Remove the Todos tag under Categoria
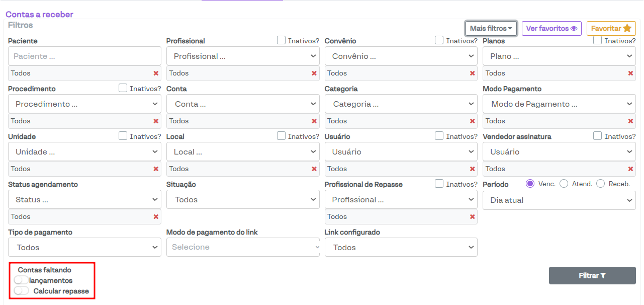 click(x=473, y=121)
